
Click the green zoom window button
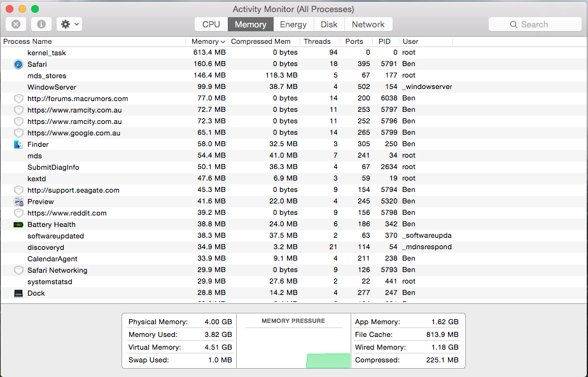(x=35, y=9)
